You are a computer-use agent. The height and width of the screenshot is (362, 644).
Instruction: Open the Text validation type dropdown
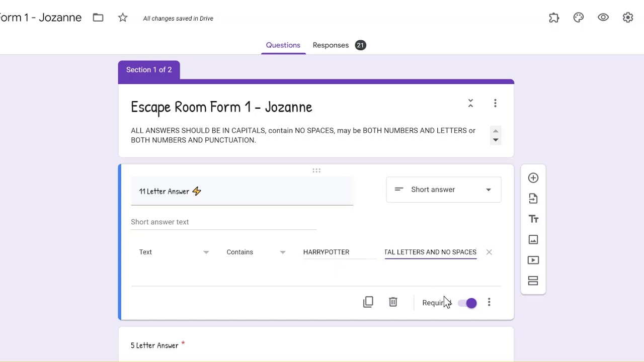pos(174,252)
